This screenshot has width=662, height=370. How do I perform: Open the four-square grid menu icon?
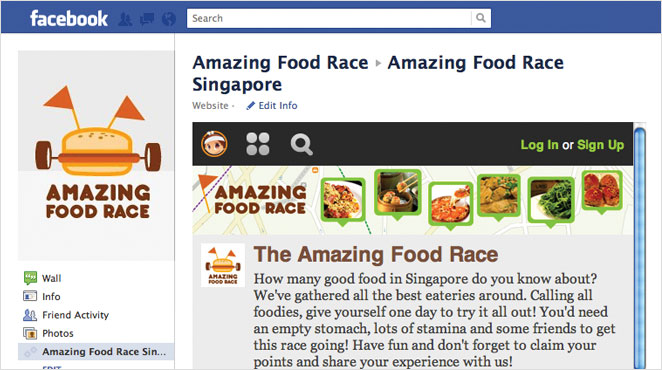[258, 144]
